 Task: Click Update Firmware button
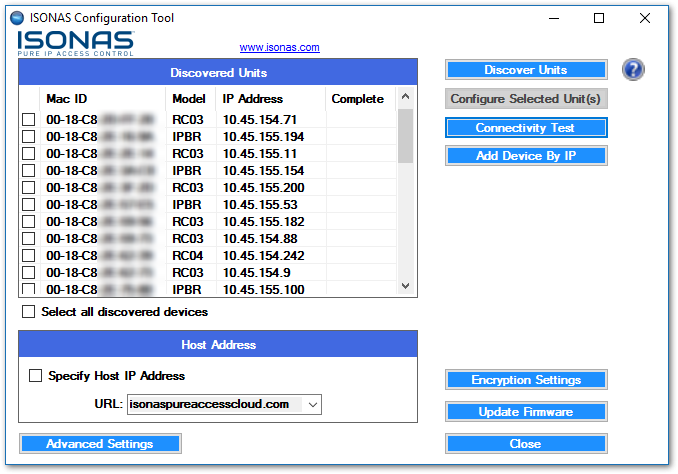point(526,412)
